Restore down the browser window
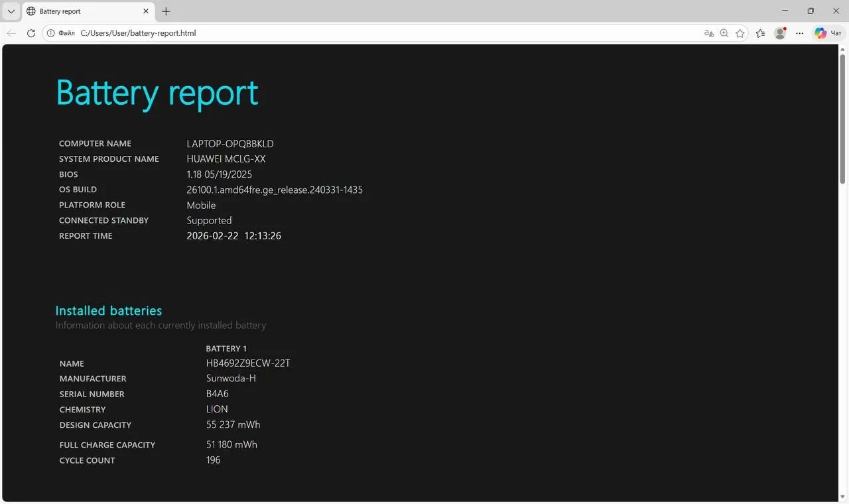Screen dimensions: 849x504 coord(811,11)
